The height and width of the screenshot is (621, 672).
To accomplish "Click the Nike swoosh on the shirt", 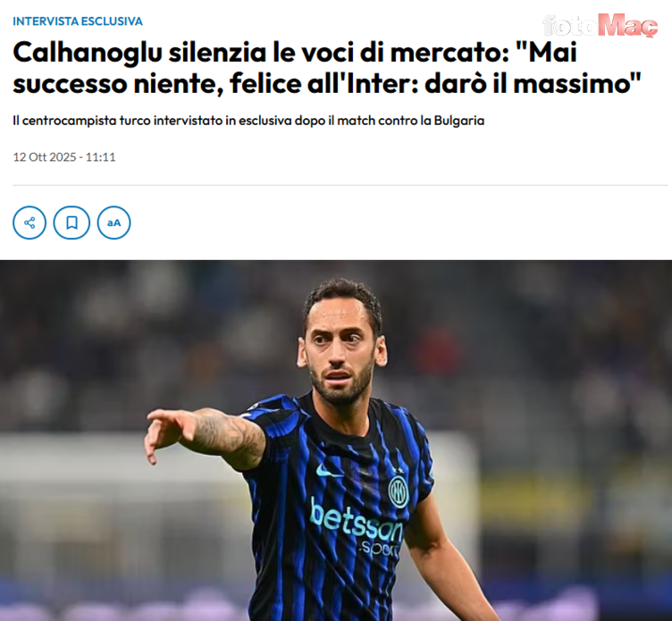I will 328,472.
